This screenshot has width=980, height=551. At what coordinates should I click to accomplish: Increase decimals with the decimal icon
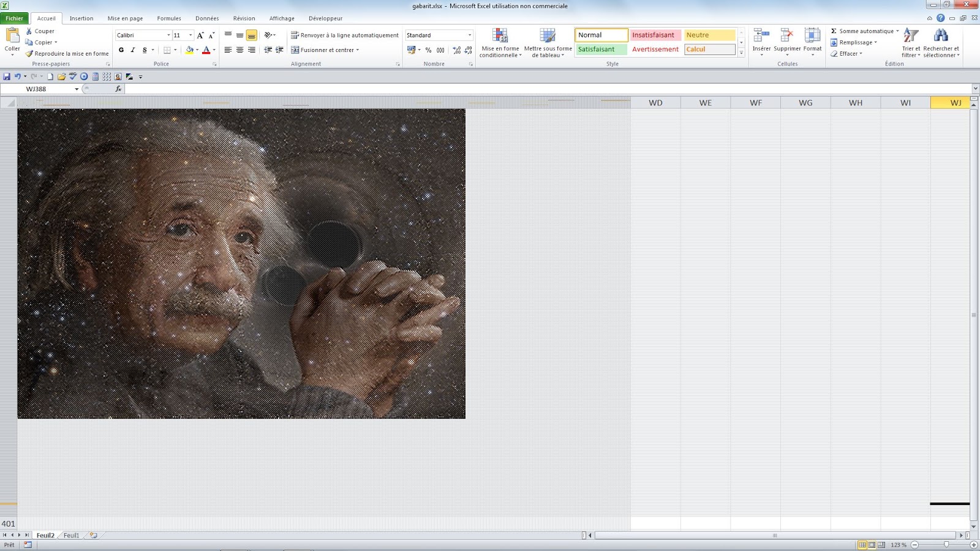pyautogui.click(x=456, y=50)
